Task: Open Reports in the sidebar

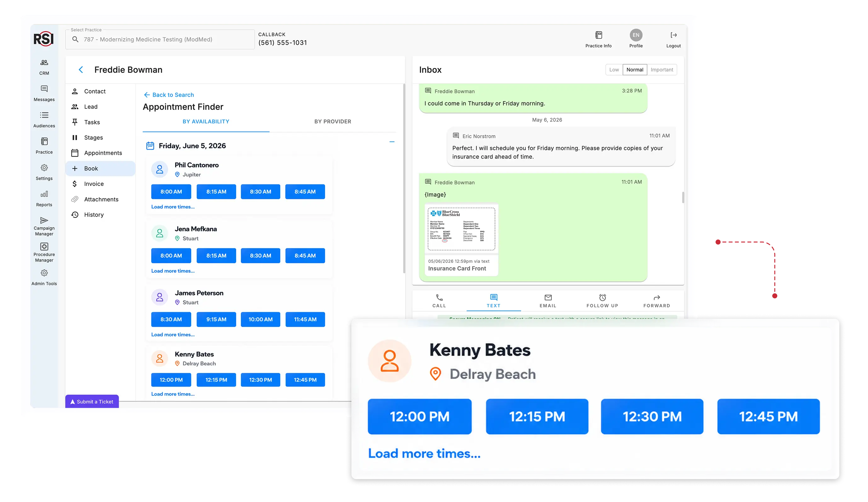Action: click(x=44, y=198)
